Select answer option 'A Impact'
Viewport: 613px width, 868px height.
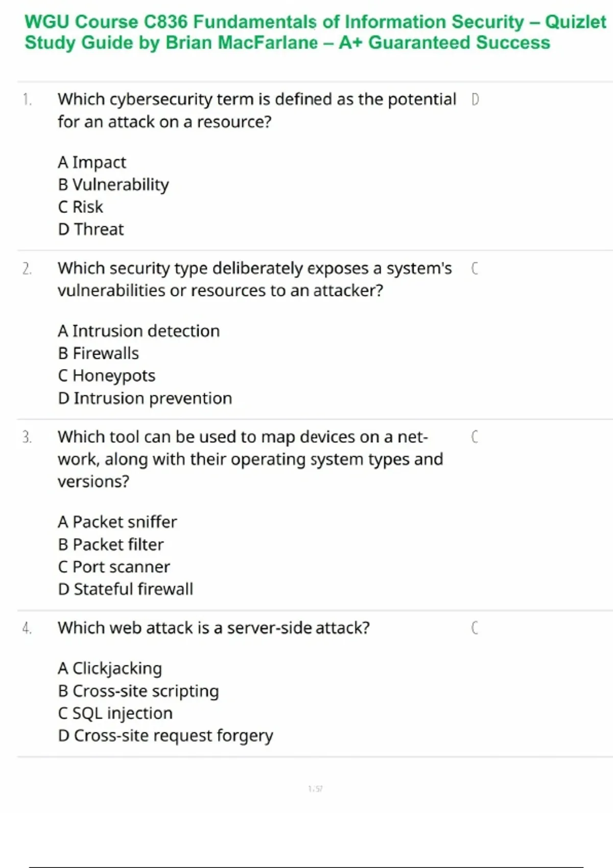click(x=92, y=162)
